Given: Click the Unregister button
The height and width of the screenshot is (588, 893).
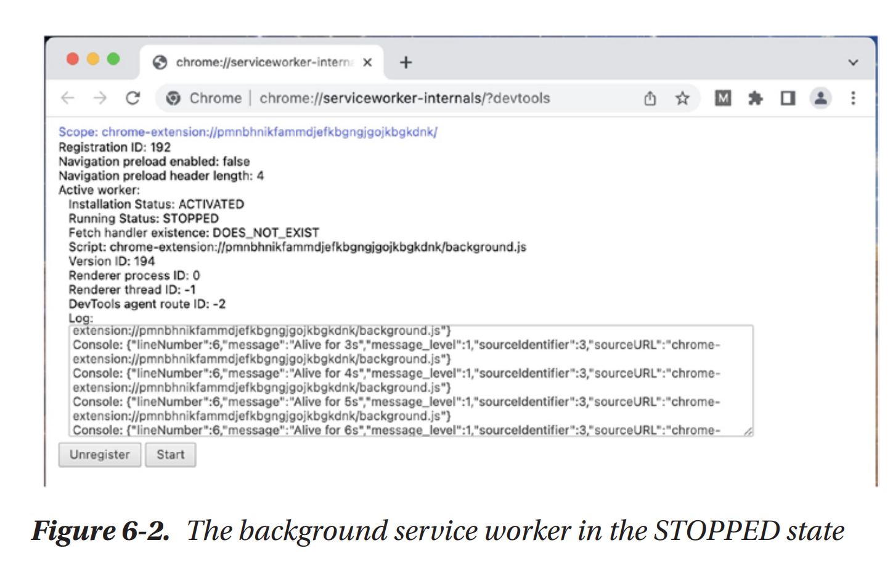Looking at the screenshot, I should [100, 455].
